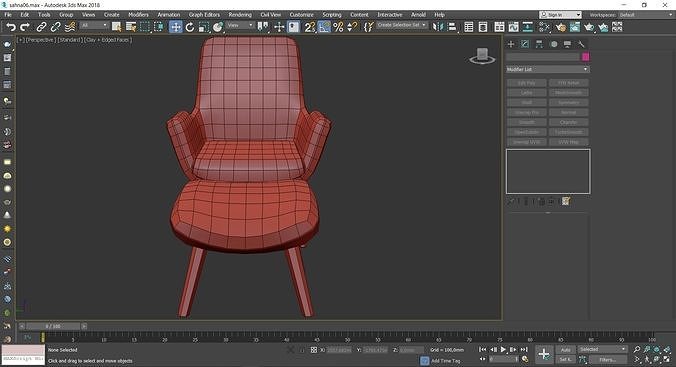The image size is (676, 367).
Task: Toggle Percent Snap
Action: pyautogui.click(x=338, y=27)
